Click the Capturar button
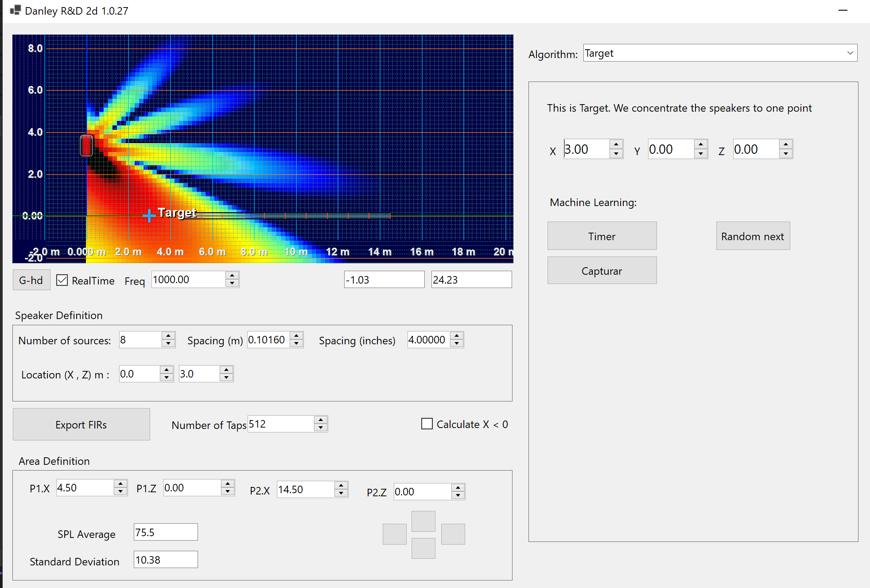The image size is (870, 588). click(x=602, y=271)
